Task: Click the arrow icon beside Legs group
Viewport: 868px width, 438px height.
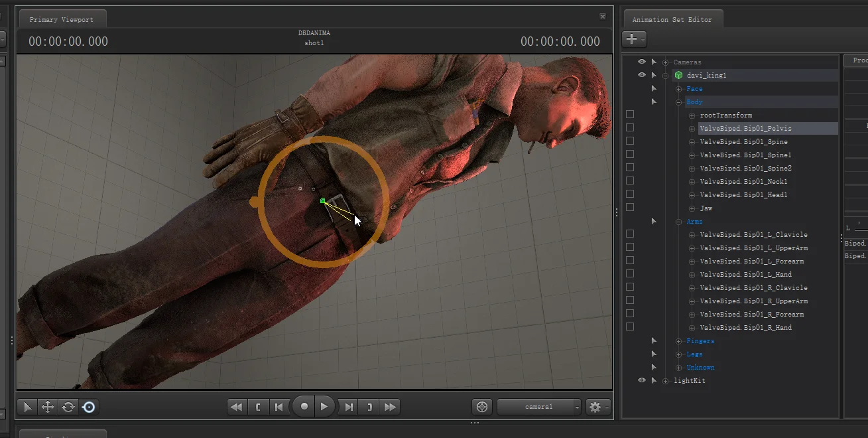Action: pos(654,354)
